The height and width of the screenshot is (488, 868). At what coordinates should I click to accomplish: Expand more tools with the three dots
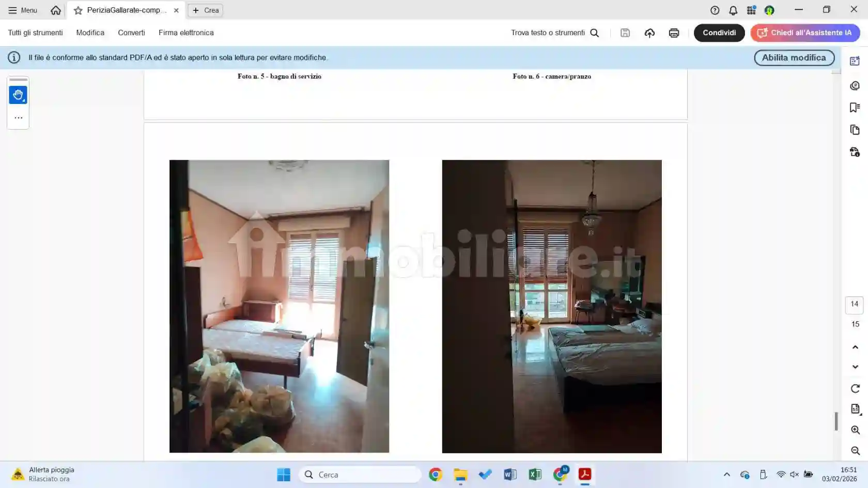coord(18,118)
